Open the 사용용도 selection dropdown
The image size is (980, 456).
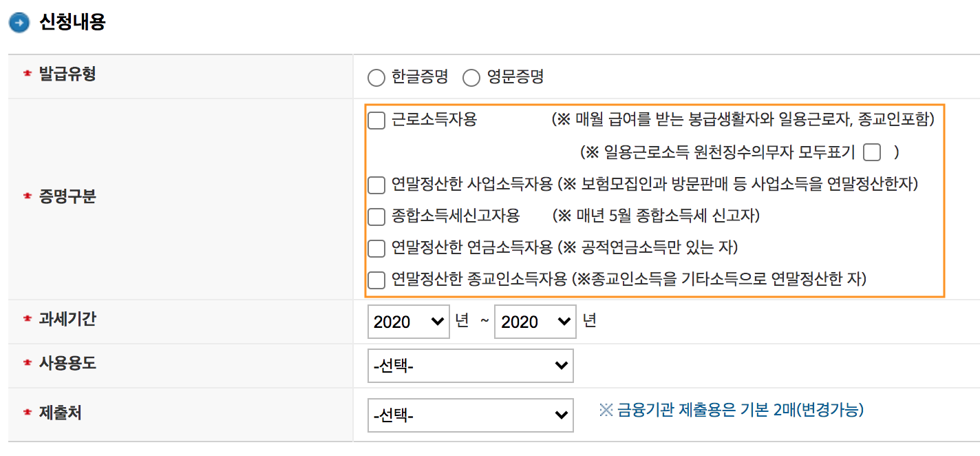470,366
